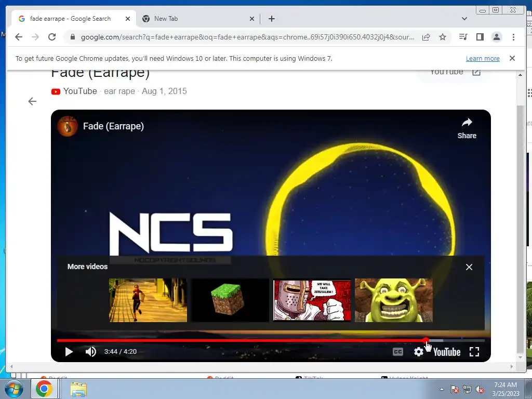Viewport: 532px width, 399px height.
Task: Switch the video to fullscreen
Action: point(474,352)
